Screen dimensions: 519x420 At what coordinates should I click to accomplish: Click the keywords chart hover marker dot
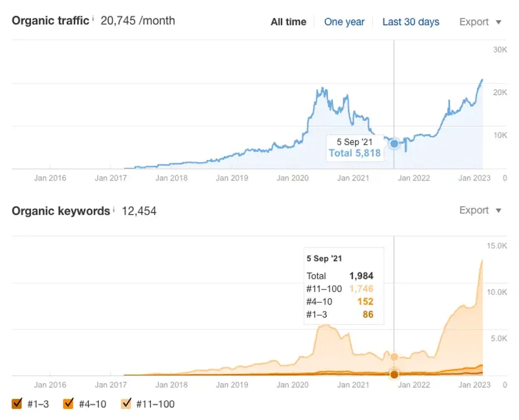click(394, 374)
